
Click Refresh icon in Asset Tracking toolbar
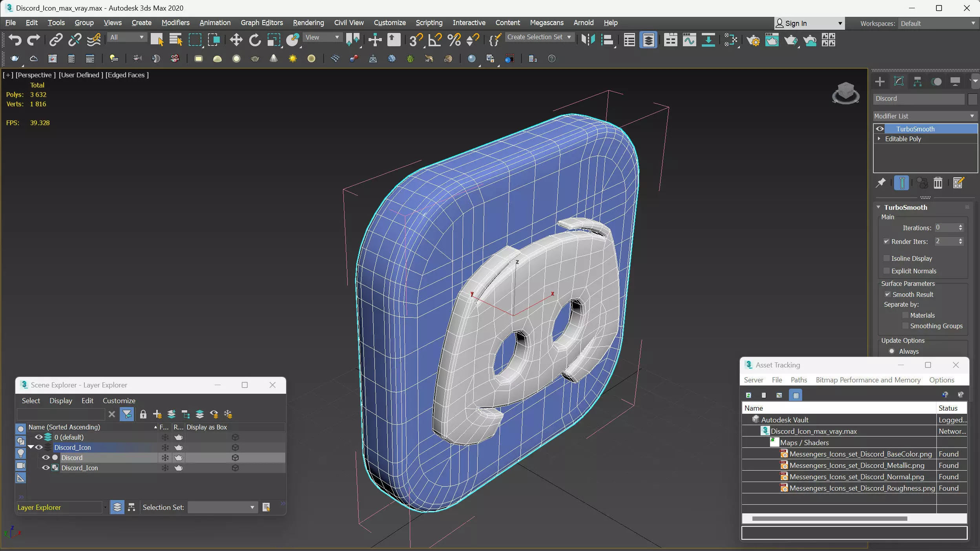click(748, 395)
